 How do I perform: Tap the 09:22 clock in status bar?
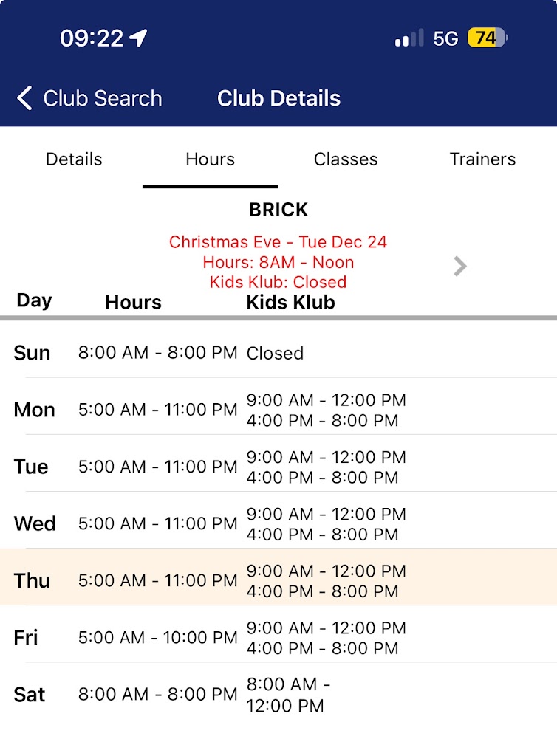(92, 38)
